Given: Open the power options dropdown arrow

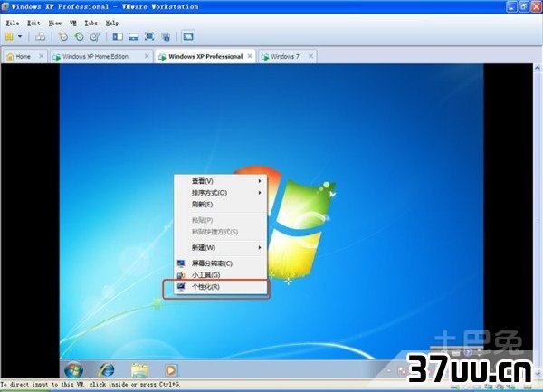Looking at the screenshot, I should pos(20,36).
